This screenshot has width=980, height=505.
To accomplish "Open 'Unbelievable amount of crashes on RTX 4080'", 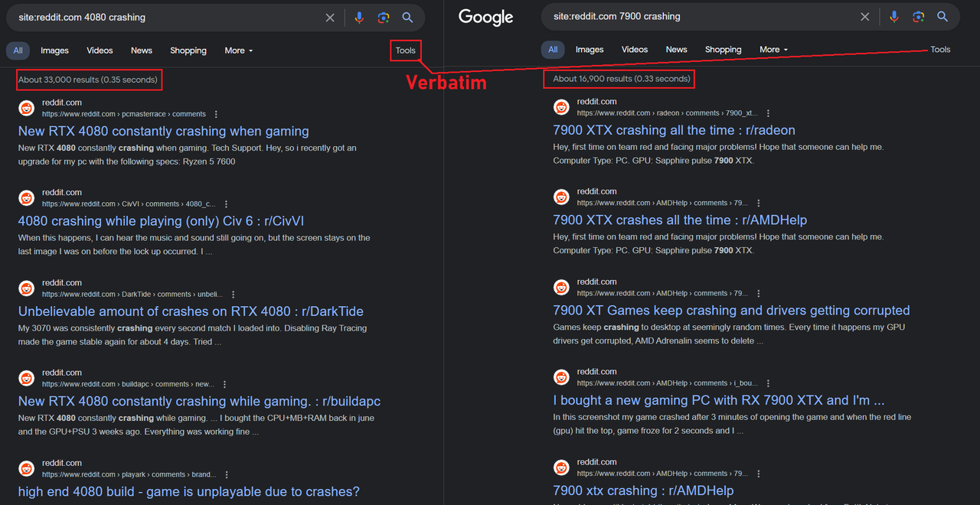I will 191,311.
